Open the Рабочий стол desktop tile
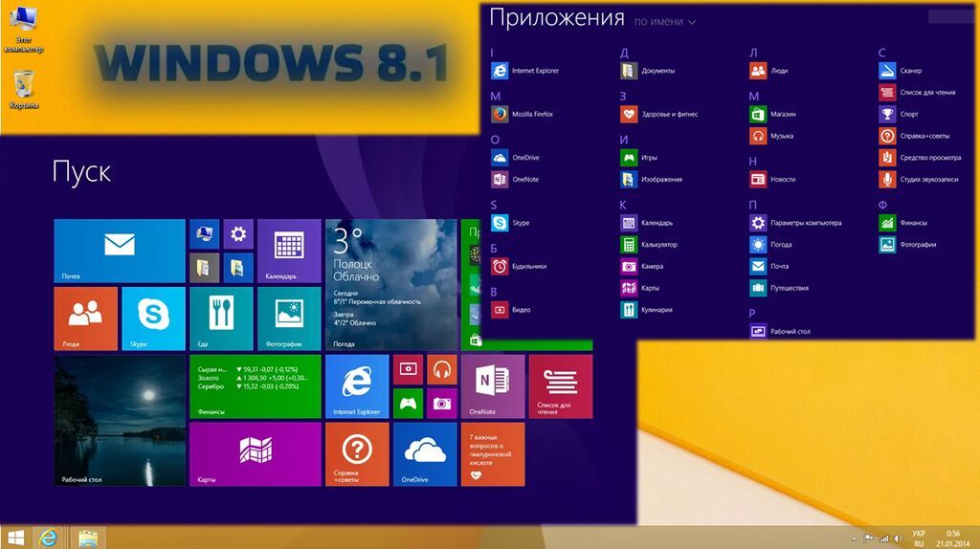The width and height of the screenshot is (980, 549). point(120,420)
